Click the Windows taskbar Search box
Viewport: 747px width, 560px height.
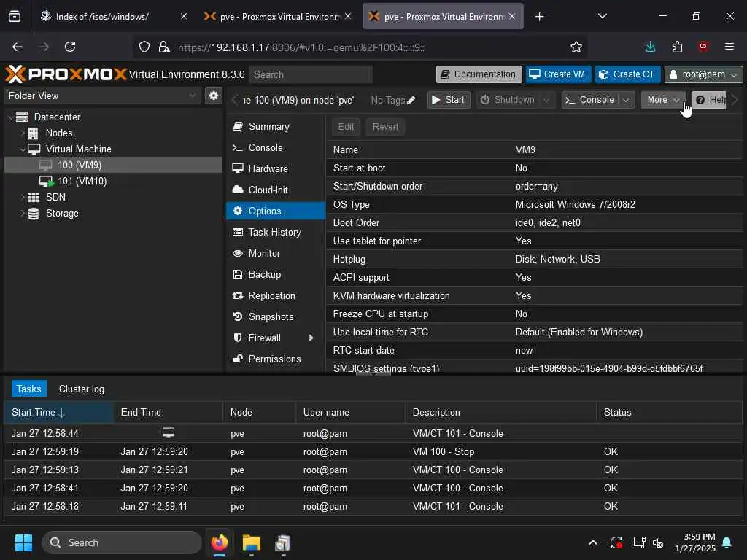click(x=122, y=542)
